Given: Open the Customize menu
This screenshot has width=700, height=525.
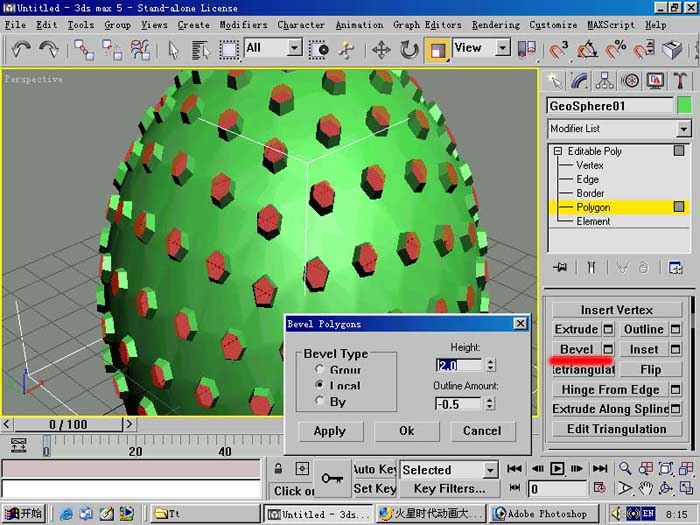Looking at the screenshot, I should tap(553, 25).
